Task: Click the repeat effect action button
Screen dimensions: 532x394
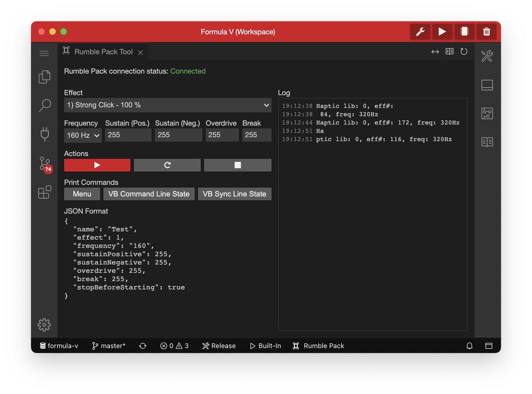Action: [x=167, y=165]
